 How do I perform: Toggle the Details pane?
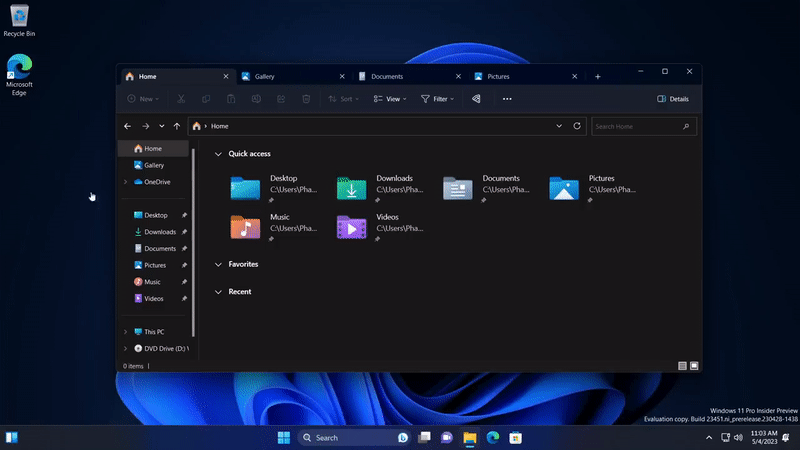point(673,99)
